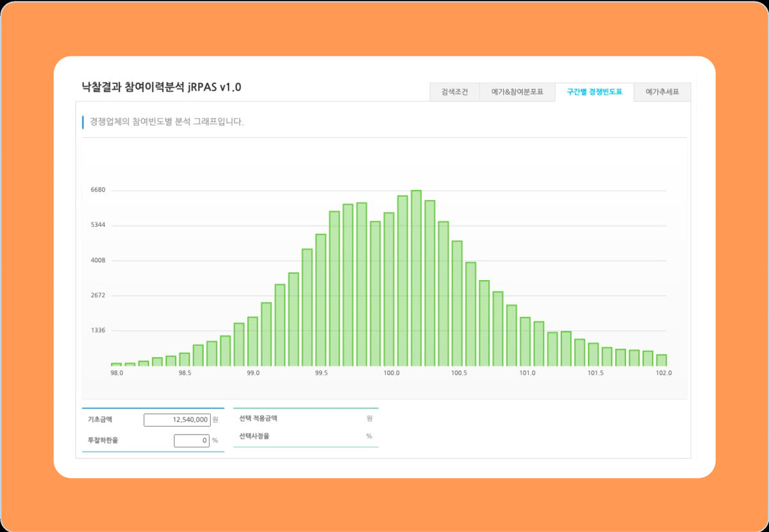Click the 98.0 x-axis label
Viewport: 769px width, 532px height.
coord(117,373)
